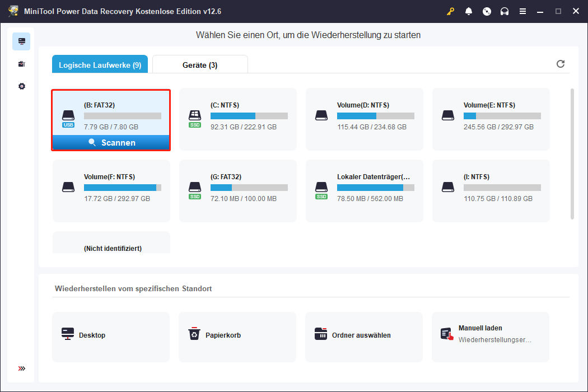Open the Ordner auswählen option

(x=364, y=335)
